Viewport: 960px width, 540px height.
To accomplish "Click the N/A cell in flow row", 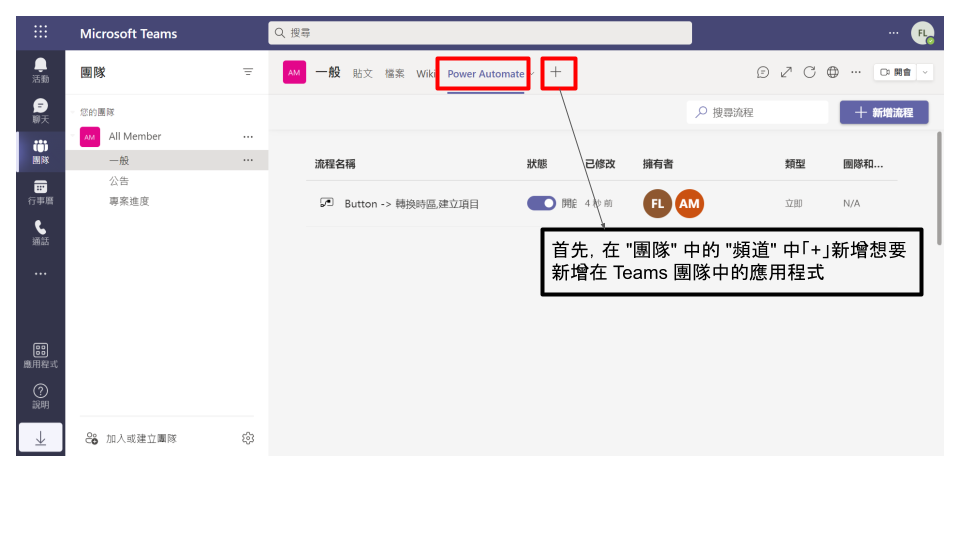I will click(851, 203).
